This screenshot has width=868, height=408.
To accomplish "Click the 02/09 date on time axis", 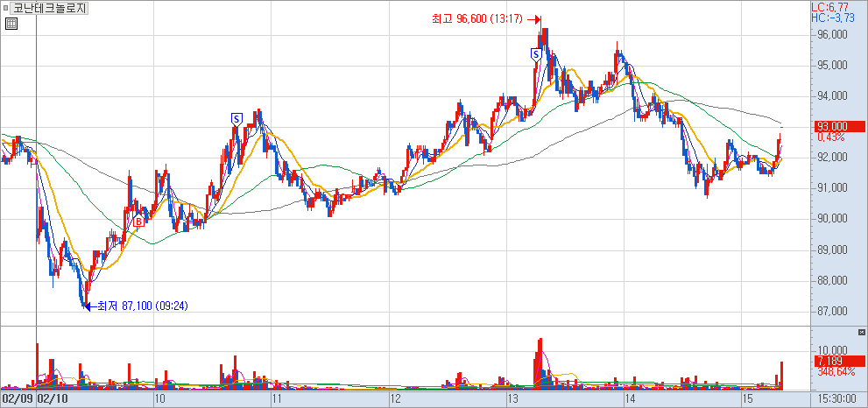I will pyautogui.click(x=17, y=398).
